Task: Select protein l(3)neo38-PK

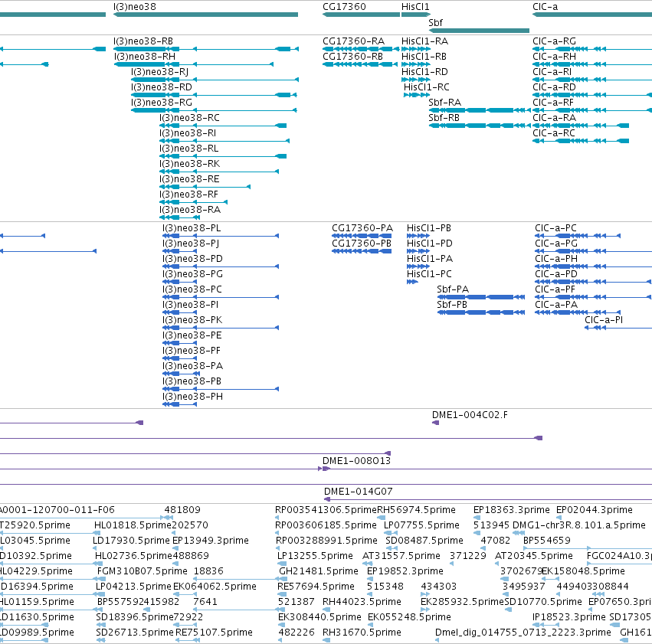Action: click(221, 328)
